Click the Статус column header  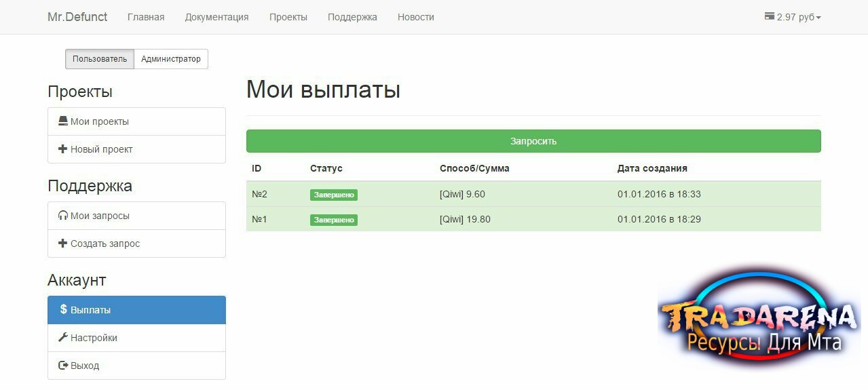pyautogui.click(x=326, y=168)
